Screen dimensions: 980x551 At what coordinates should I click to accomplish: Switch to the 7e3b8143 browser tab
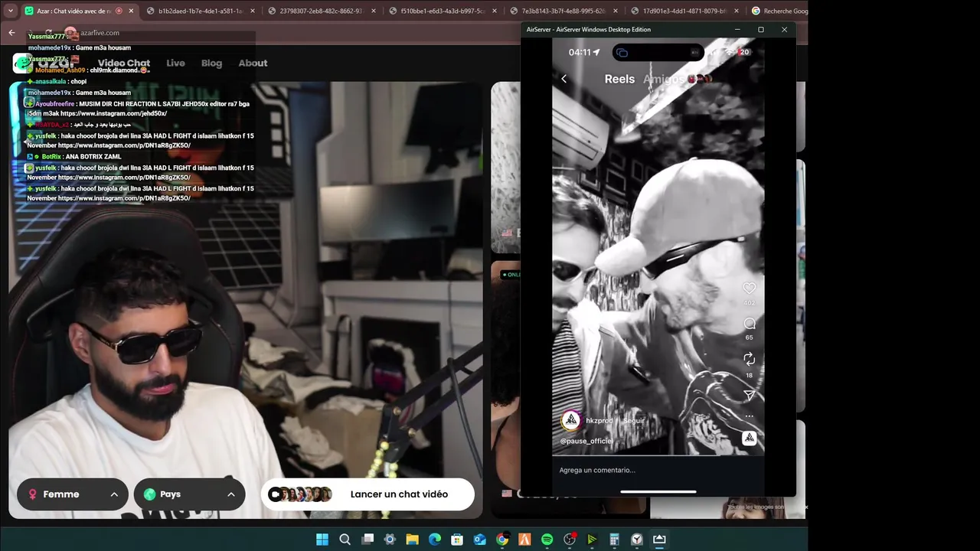[563, 11]
